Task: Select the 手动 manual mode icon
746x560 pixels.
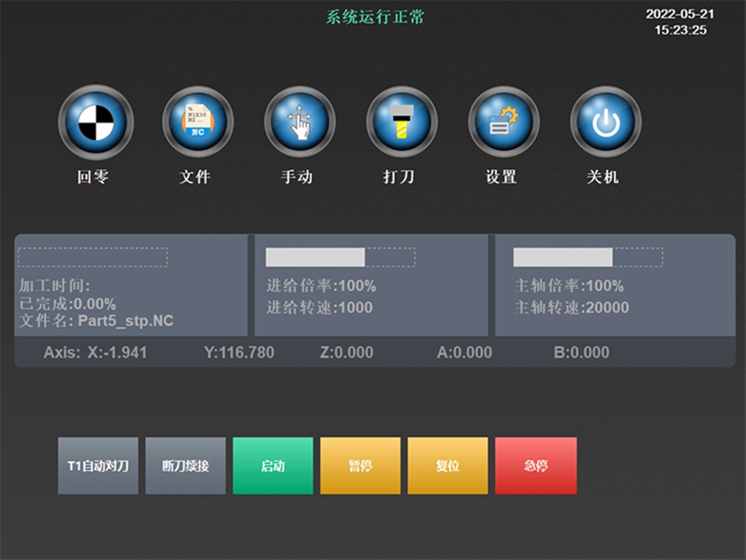Action: coord(299,123)
